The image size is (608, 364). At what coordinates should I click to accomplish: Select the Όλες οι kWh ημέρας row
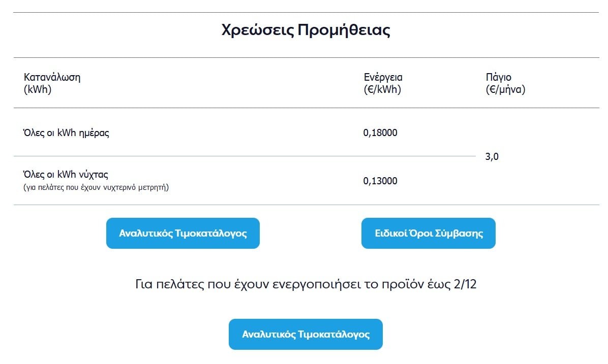tap(245, 133)
